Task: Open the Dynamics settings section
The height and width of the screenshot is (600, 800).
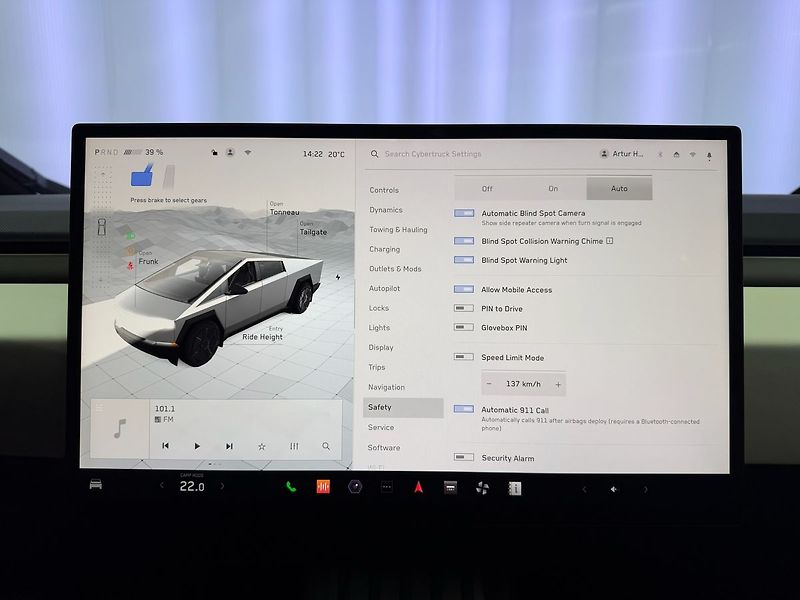Action: click(x=386, y=210)
